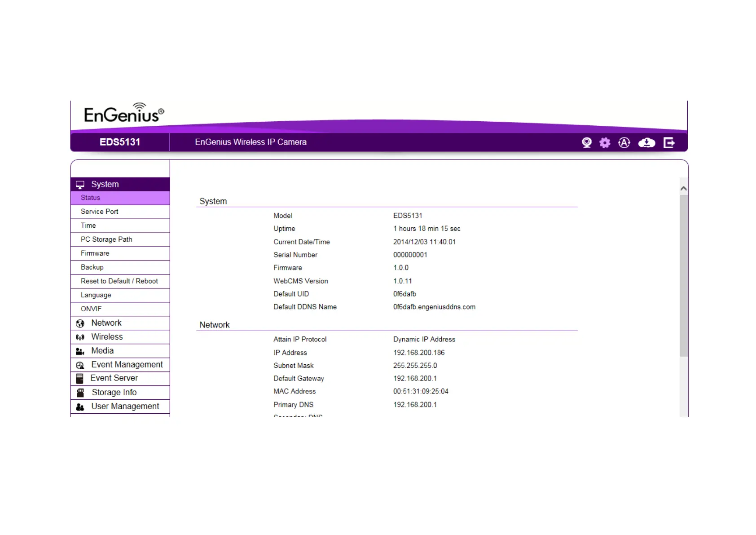This screenshot has width=756, height=535.
Task: Collapse the System menu section
Action: pos(120,184)
